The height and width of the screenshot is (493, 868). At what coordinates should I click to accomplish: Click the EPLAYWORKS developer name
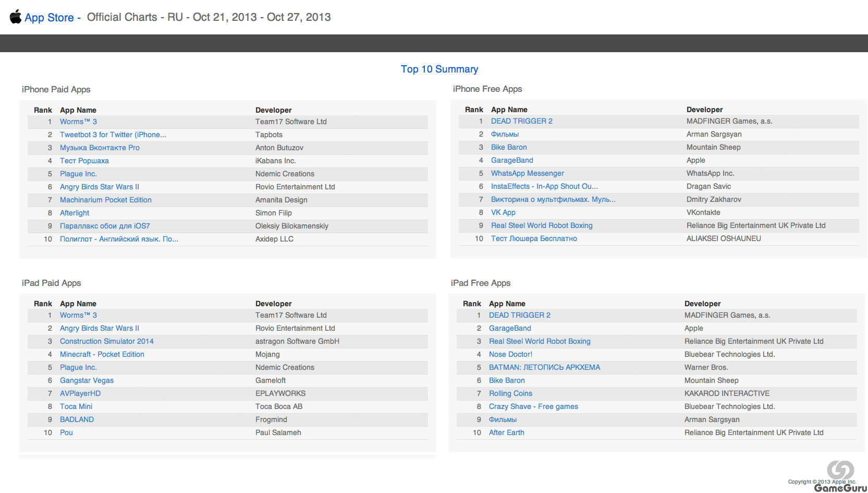tap(280, 393)
